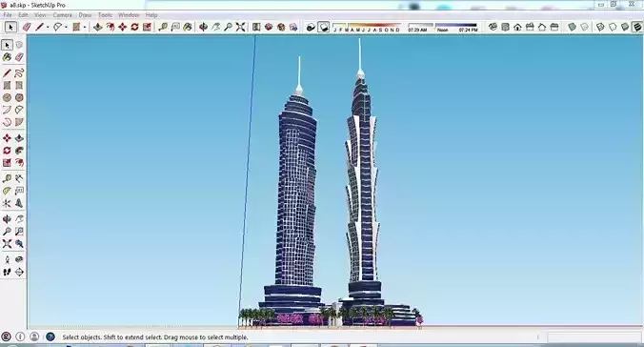Switch to the Back view icon

[542, 27]
